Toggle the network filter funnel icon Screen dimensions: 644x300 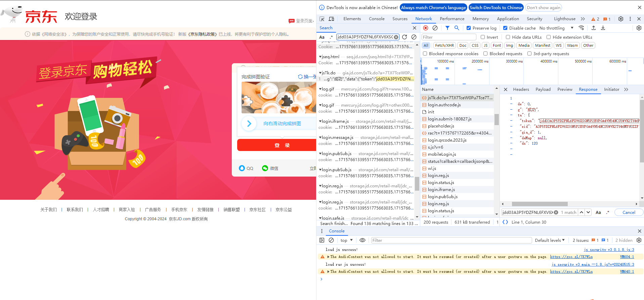[x=447, y=28]
